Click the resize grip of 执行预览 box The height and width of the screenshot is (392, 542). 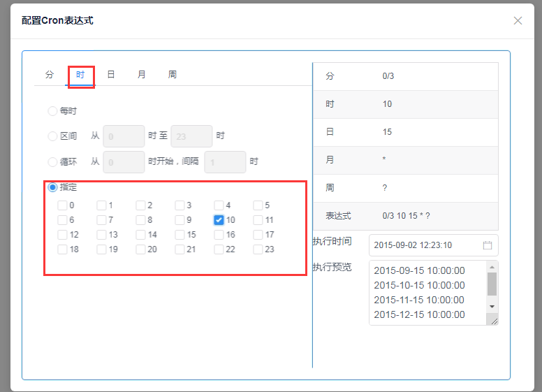click(x=494, y=321)
